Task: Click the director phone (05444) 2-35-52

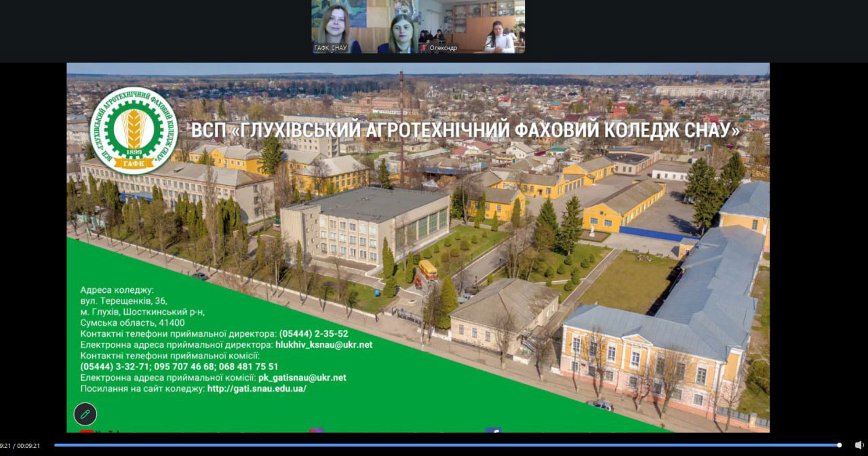Action: point(313,334)
